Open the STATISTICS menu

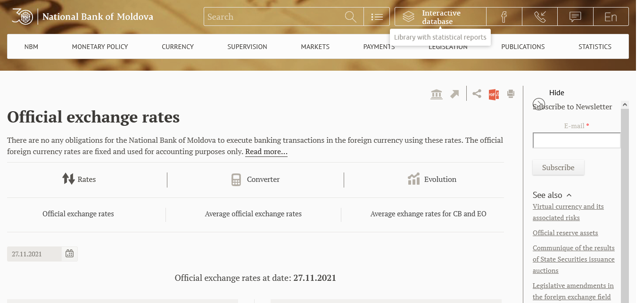click(595, 47)
